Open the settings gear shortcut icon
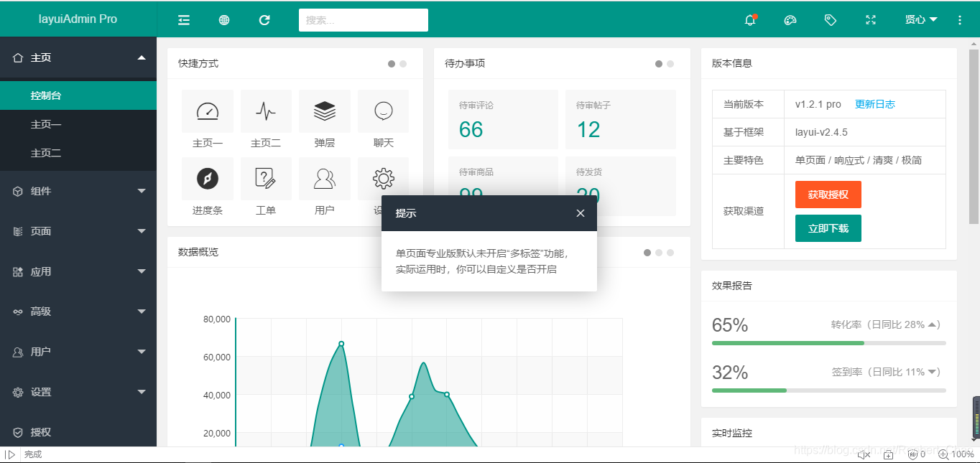 [384, 177]
